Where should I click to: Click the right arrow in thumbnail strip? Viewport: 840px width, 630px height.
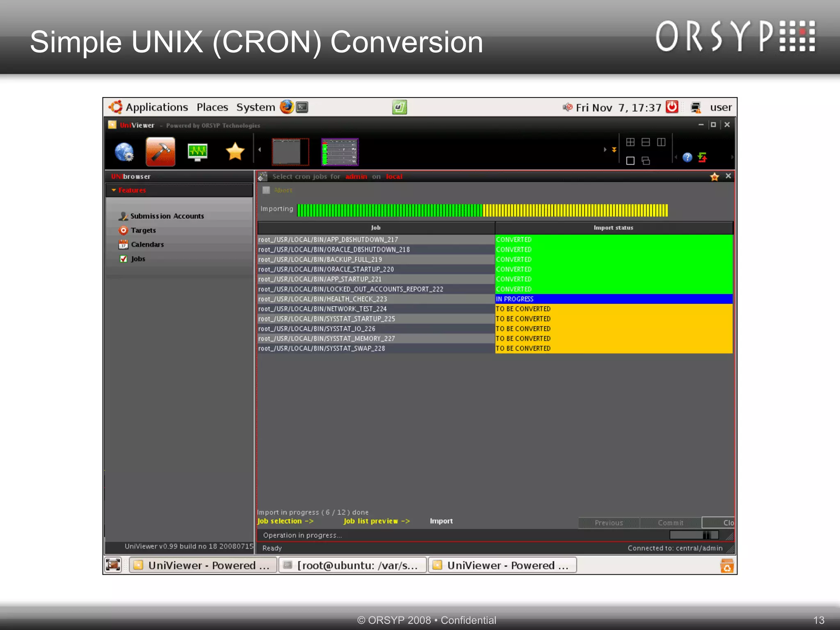605,150
